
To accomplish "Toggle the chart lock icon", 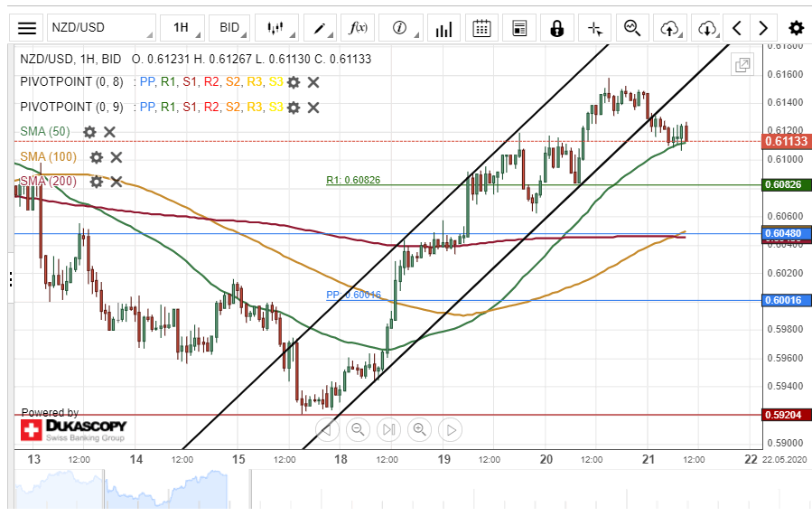I will 556,27.
